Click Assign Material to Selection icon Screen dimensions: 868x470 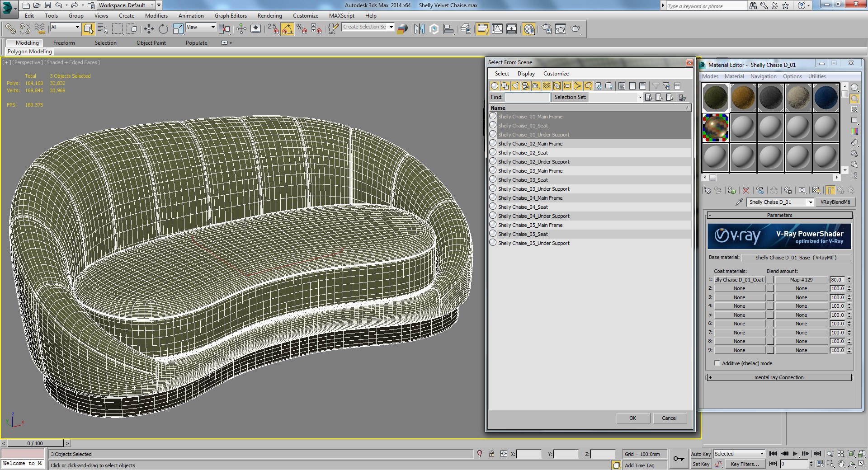tap(732, 190)
